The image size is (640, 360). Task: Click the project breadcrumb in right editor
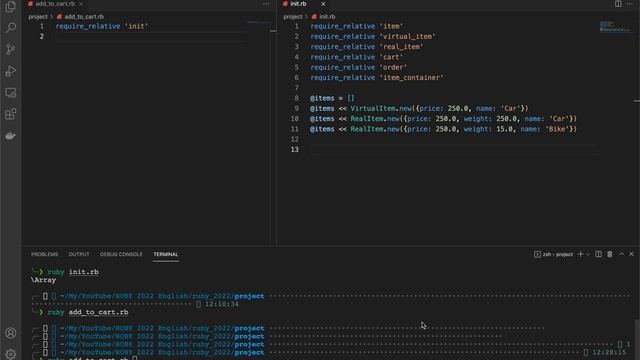(293, 17)
